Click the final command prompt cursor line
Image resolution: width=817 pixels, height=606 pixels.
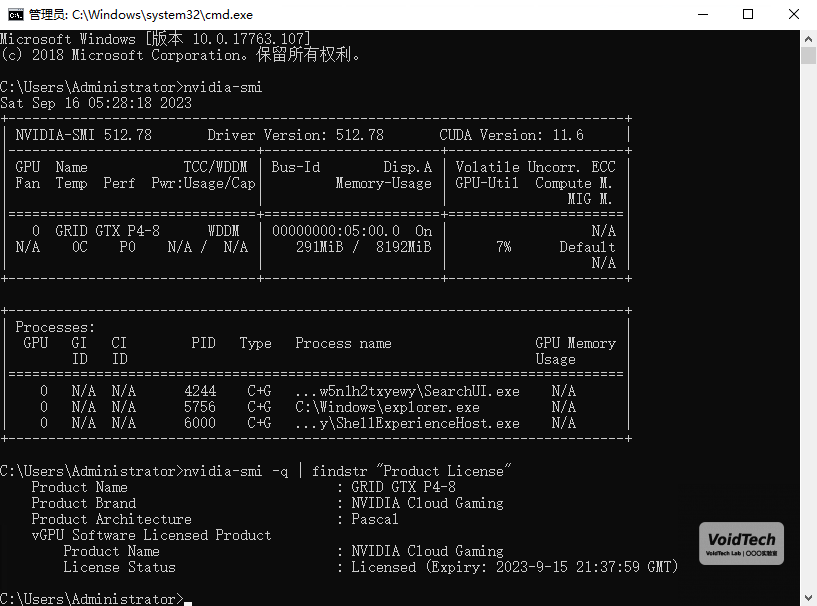coord(96,599)
